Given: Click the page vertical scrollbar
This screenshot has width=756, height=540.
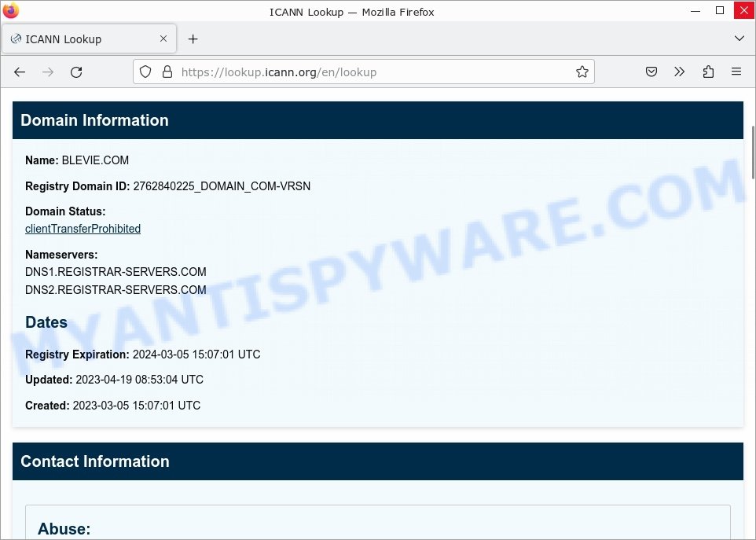Looking at the screenshot, I should (x=753, y=152).
